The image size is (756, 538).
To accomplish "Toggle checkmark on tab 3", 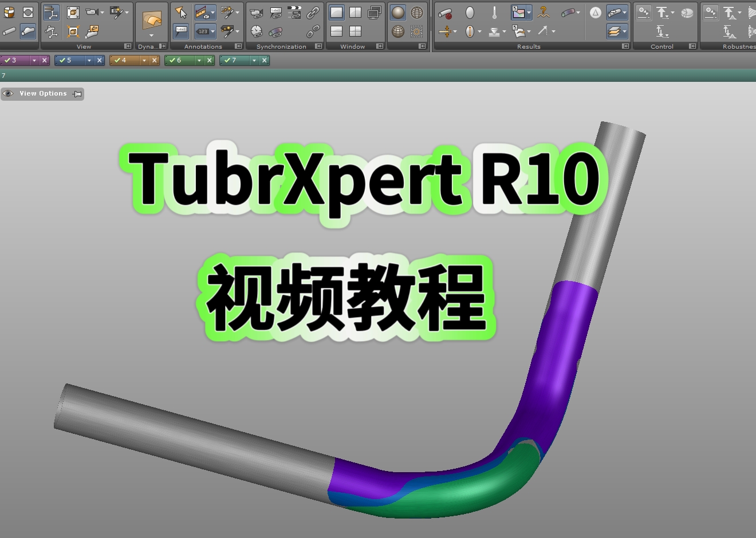I will [7, 60].
